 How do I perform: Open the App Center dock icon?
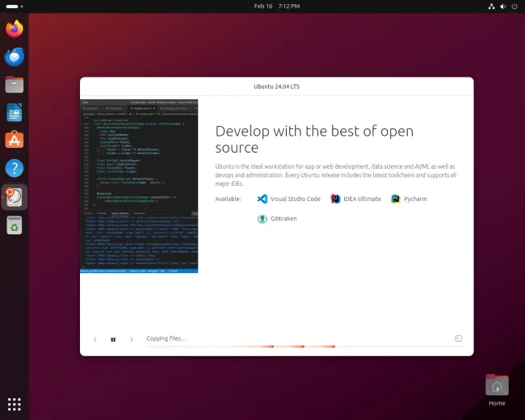(x=15, y=141)
